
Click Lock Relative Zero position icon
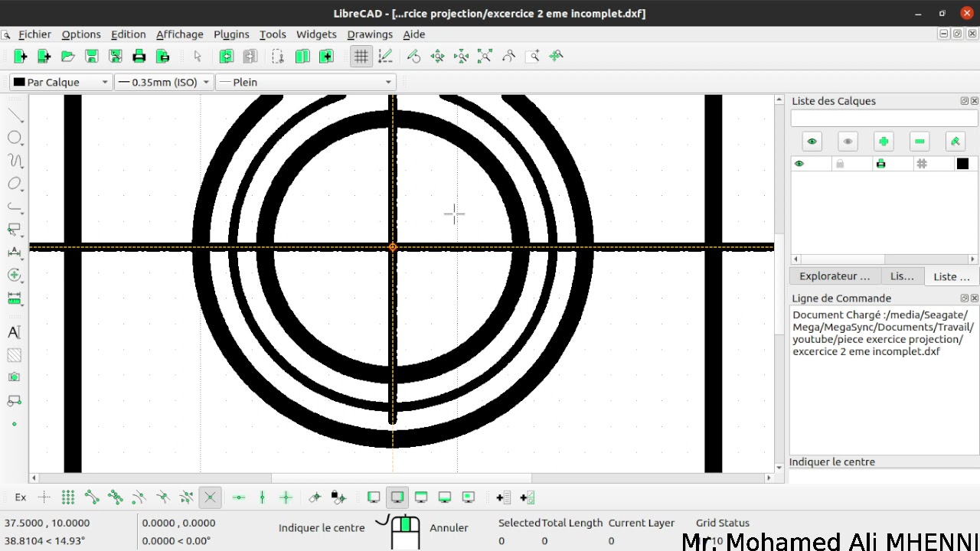(338, 497)
